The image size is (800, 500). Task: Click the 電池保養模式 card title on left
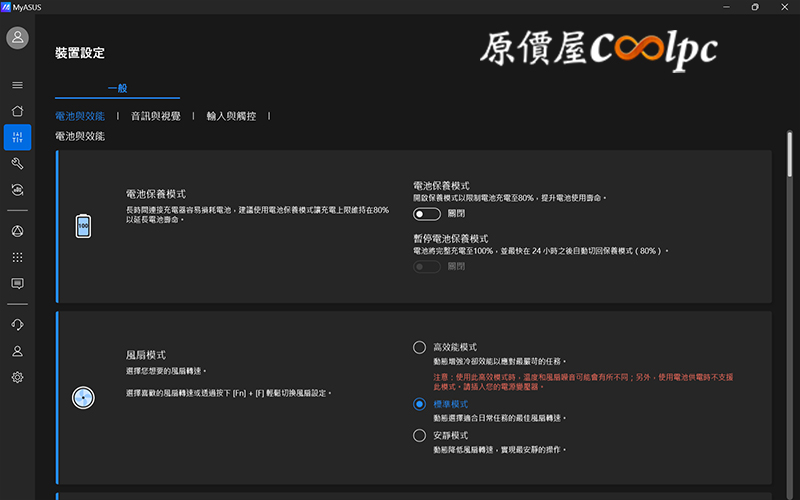(x=156, y=194)
